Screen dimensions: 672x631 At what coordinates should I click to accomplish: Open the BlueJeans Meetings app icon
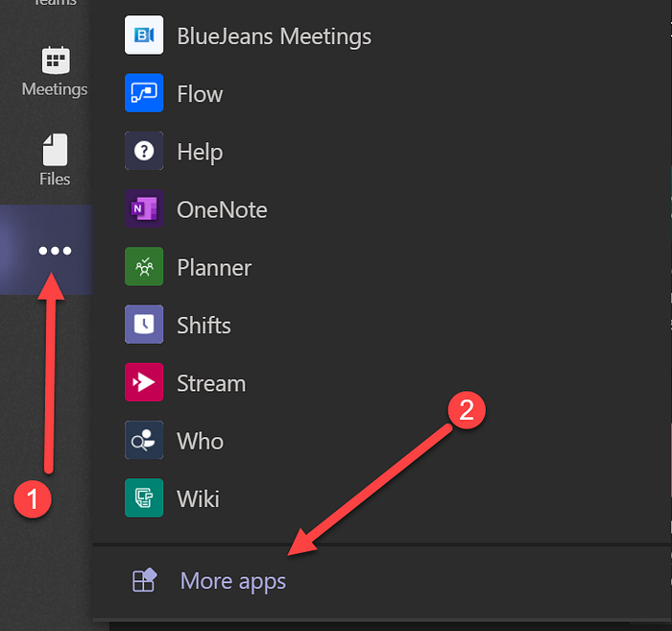pyautogui.click(x=144, y=36)
